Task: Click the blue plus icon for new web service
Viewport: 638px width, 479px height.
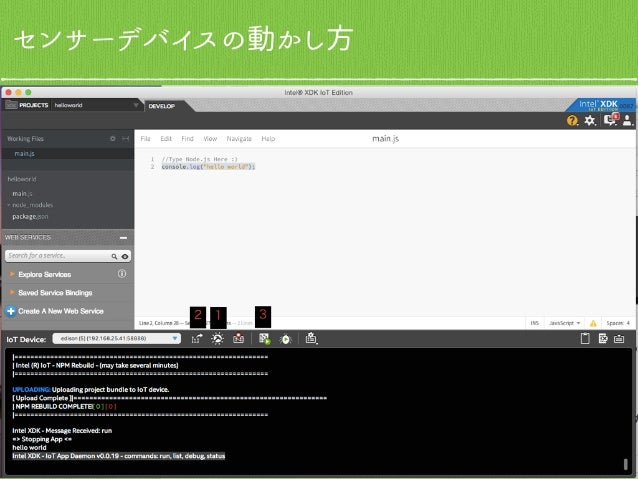Action: pyautogui.click(x=11, y=311)
